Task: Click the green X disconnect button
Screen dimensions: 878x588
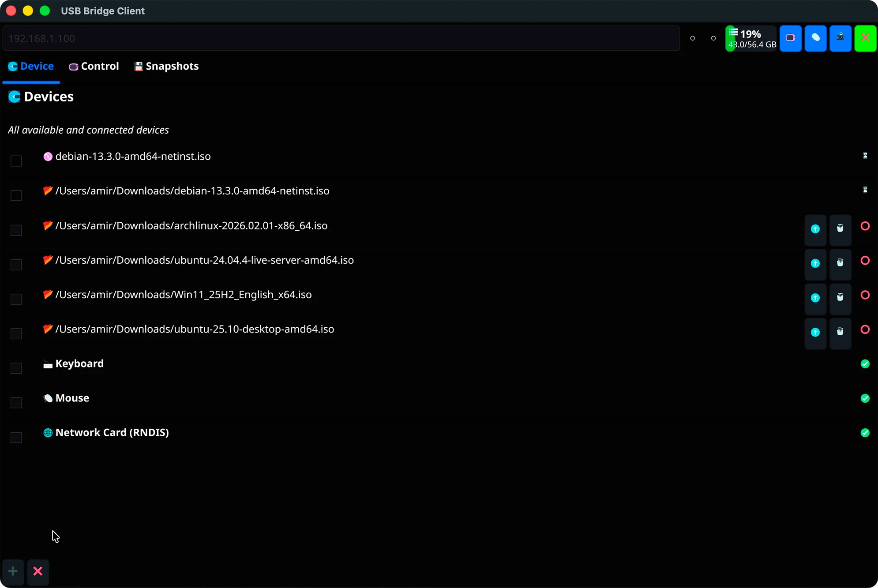Action: pos(864,38)
